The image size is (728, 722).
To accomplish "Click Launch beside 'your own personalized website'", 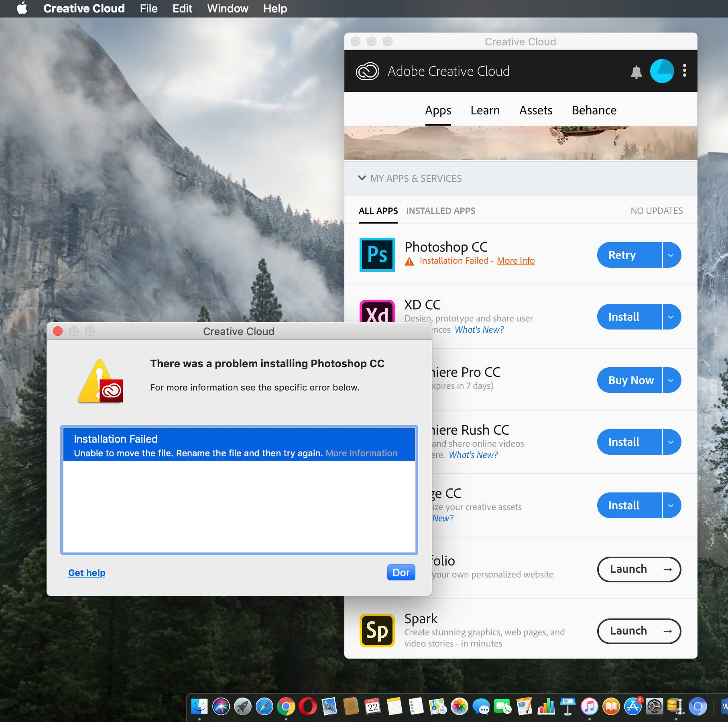I will 639,569.
